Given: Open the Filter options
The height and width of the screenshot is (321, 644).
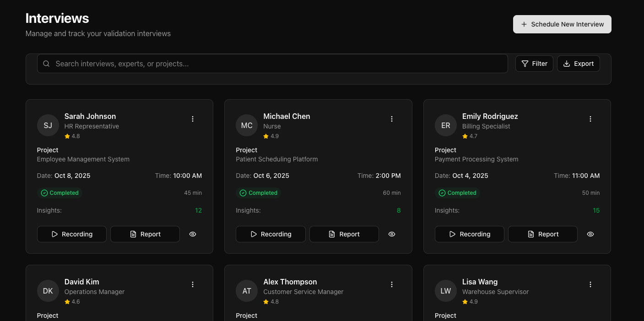Looking at the screenshot, I should (x=534, y=64).
